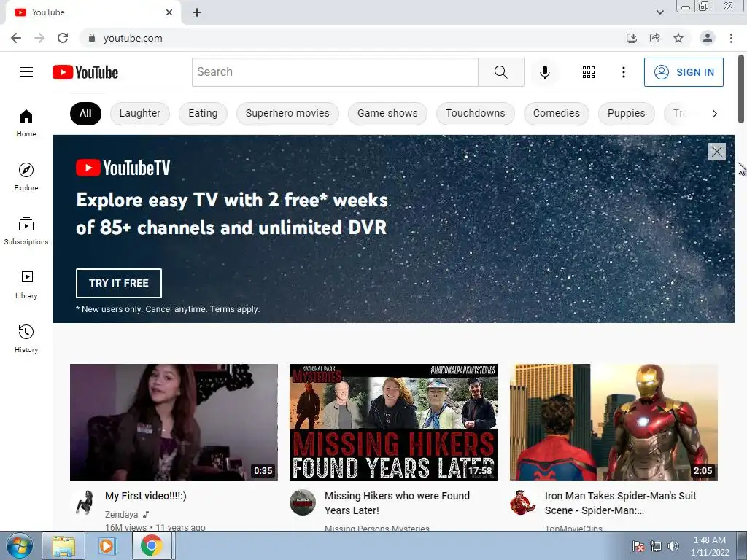747x560 pixels.
Task: Open the YouTube apps grid
Action: pos(589,72)
